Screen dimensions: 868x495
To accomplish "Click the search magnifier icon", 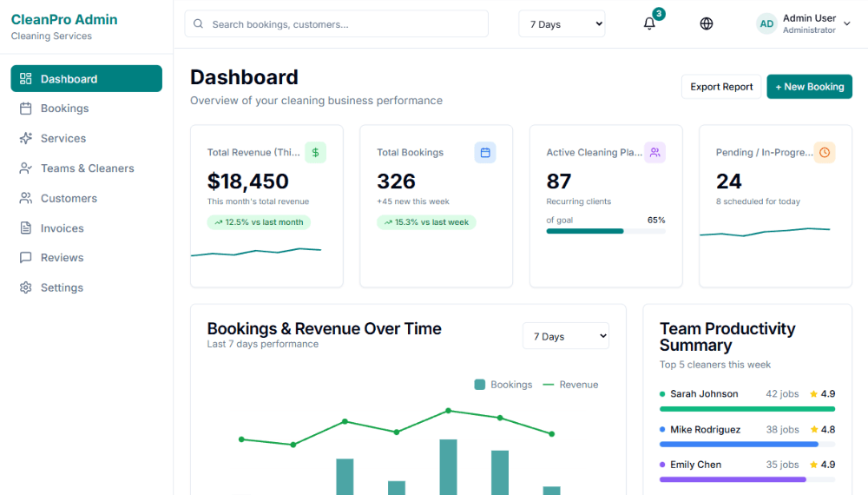I will point(198,23).
